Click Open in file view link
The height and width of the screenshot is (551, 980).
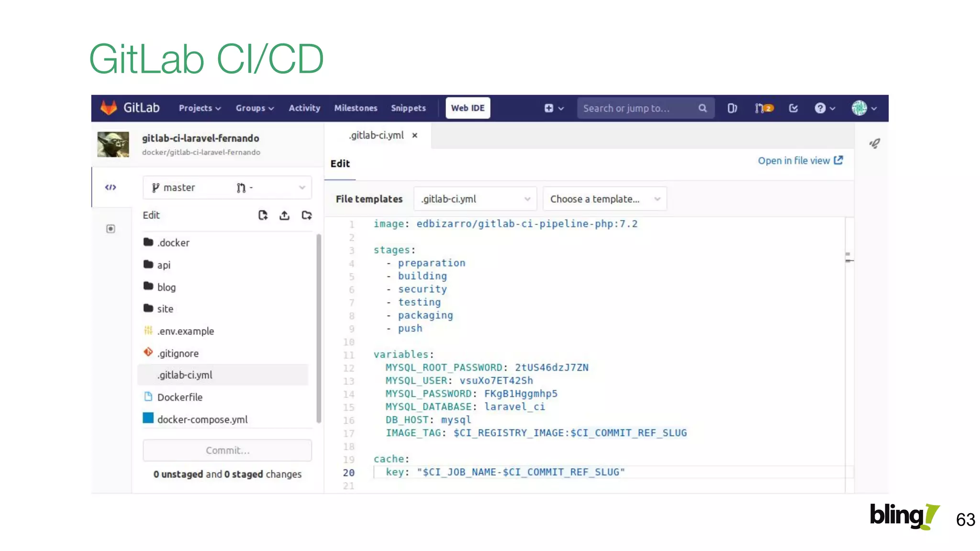pos(800,161)
